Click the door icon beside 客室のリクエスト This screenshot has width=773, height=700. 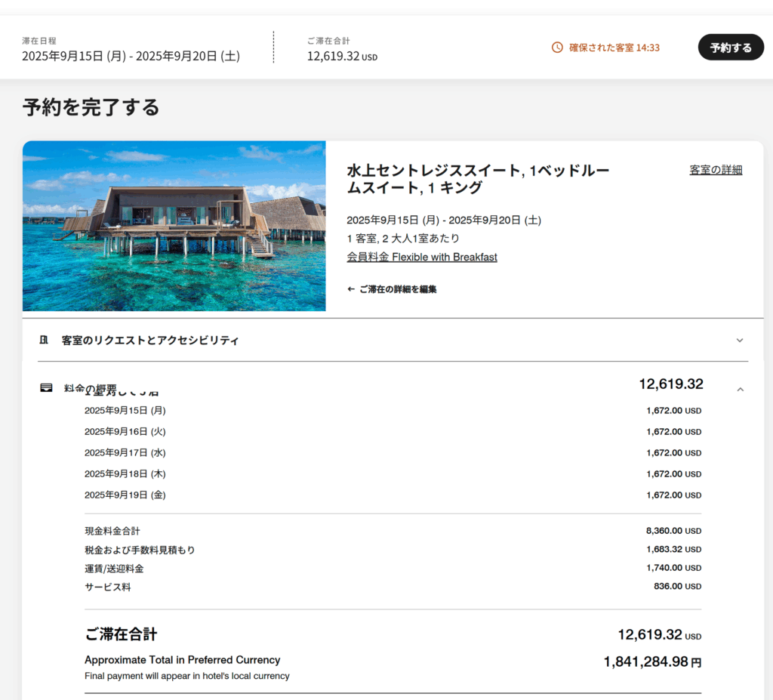(44, 340)
